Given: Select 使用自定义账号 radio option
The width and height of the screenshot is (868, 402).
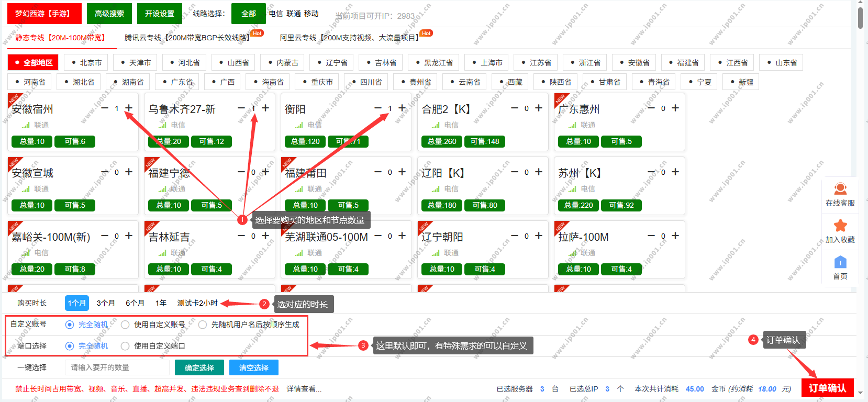Looking at the screenshot, I should coord(125,325).
